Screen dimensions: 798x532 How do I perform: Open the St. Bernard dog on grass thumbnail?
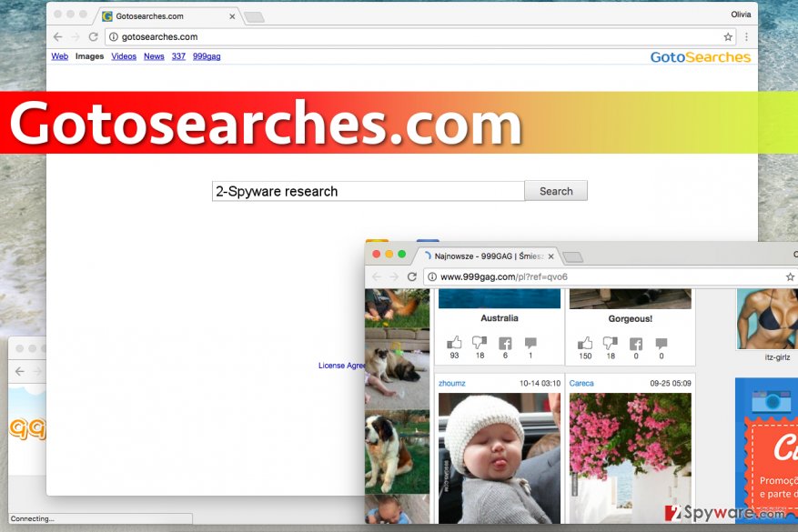coord(397,452)
